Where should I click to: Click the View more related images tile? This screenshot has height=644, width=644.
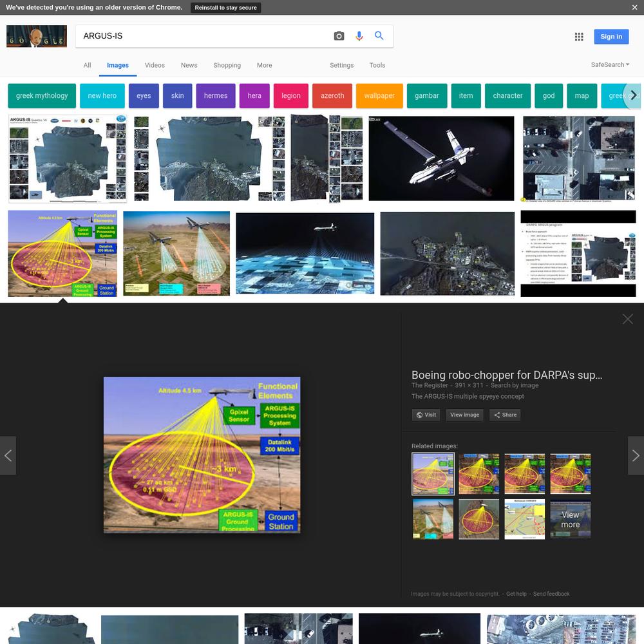click(570, 519)
